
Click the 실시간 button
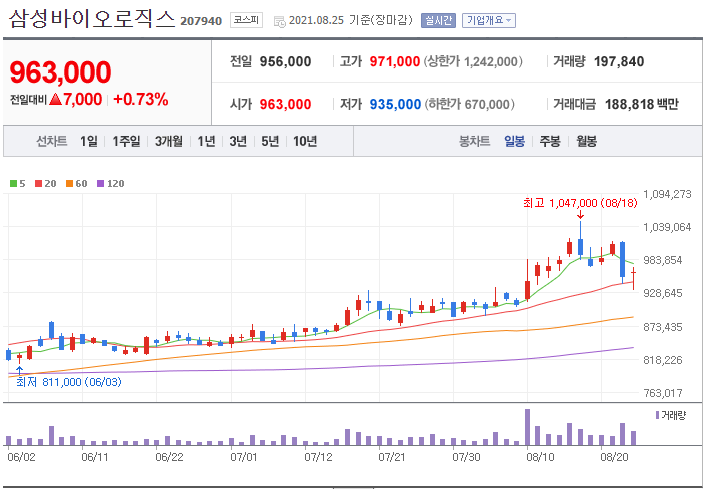click(438, 21)
